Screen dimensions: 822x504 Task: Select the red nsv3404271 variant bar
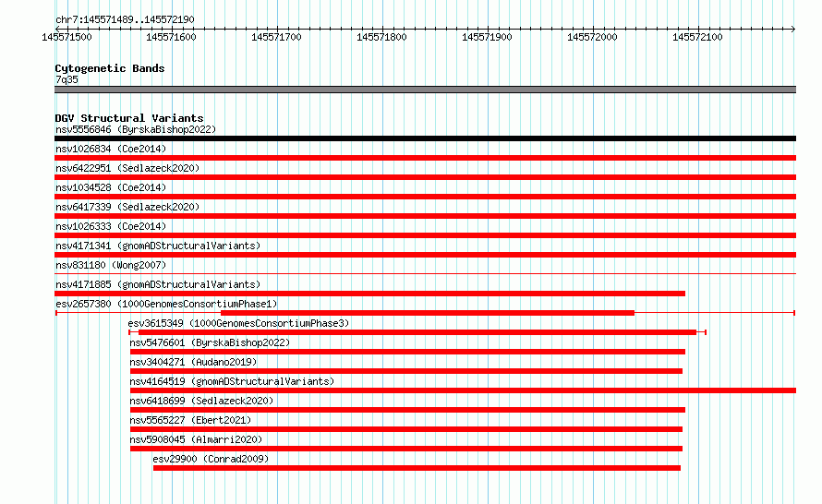(406, 371)
